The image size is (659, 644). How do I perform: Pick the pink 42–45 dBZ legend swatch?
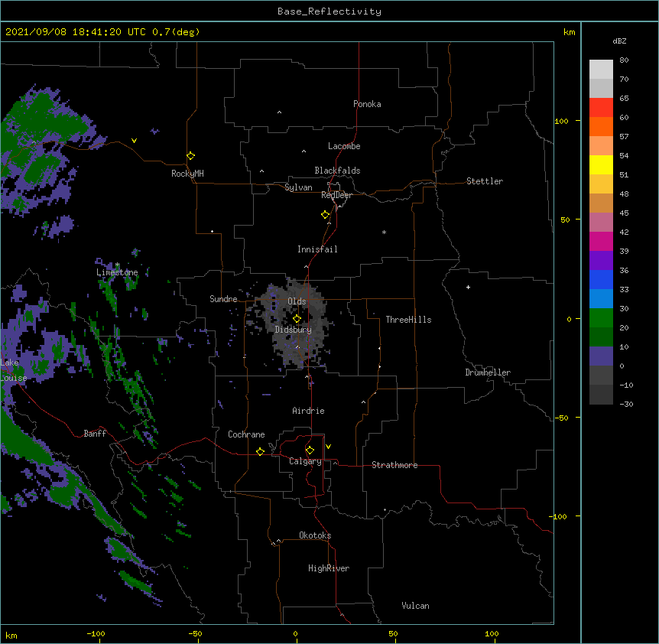pos(601,223)
